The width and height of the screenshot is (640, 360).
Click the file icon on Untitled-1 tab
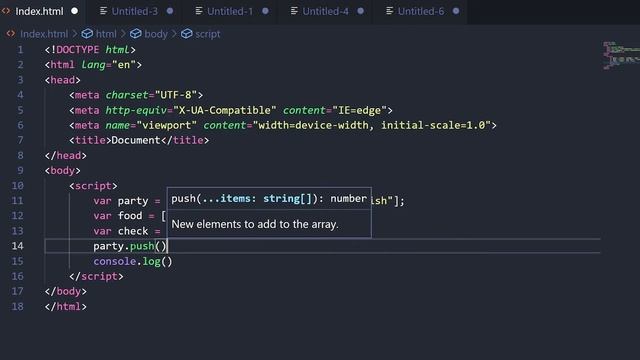point(199,11)
